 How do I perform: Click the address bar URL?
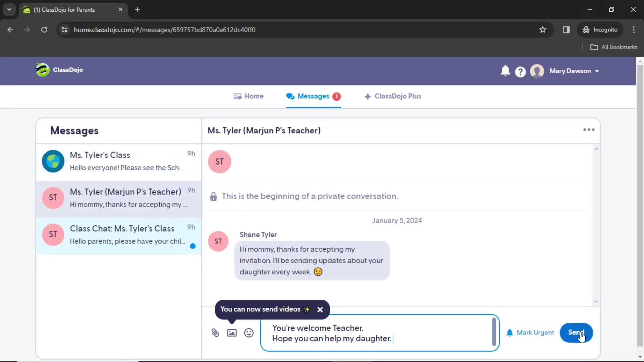click(x=164, y=30)
